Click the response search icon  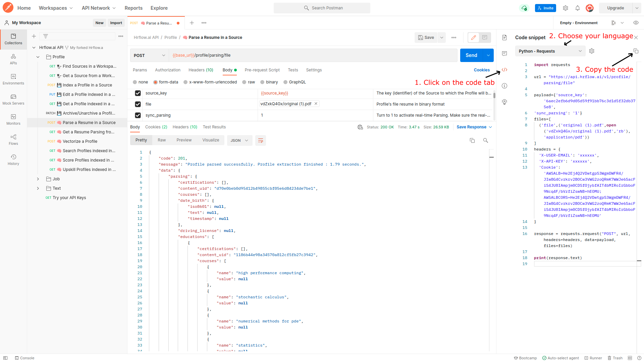485,140
